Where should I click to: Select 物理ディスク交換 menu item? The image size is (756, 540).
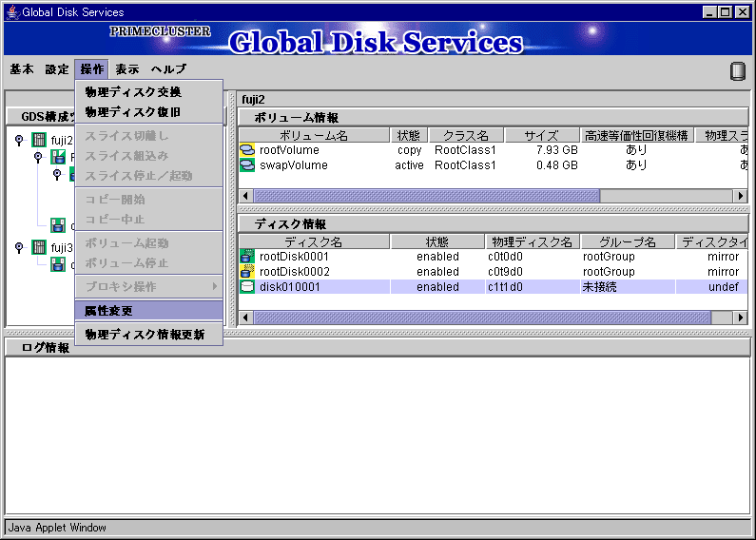tap(149, 91)
